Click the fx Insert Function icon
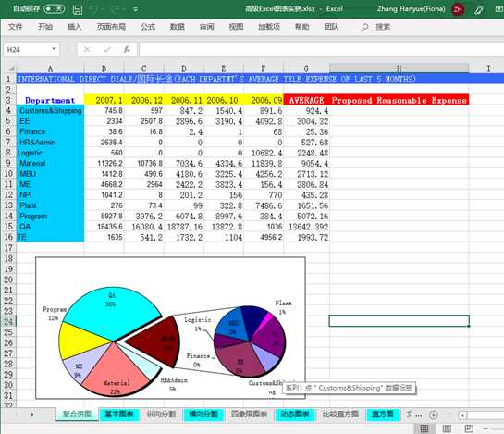 pos(127,49)
